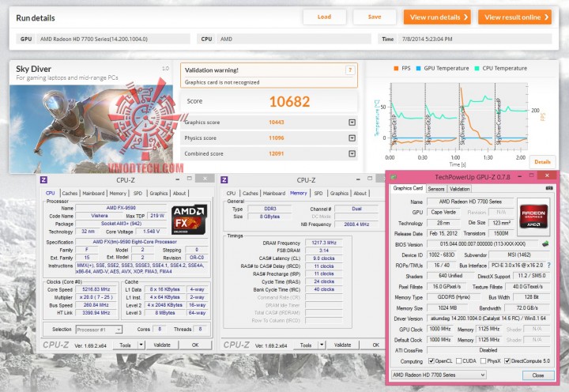
Task: Switch to About tab in left CPU-Z window
Action: click(x=179, y=193)
